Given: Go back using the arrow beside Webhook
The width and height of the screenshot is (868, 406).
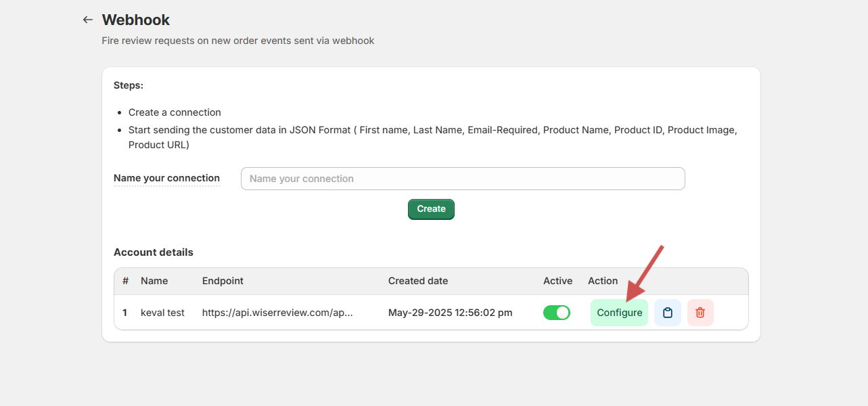Looking at the screenshot, I should [x=87, y=20].
